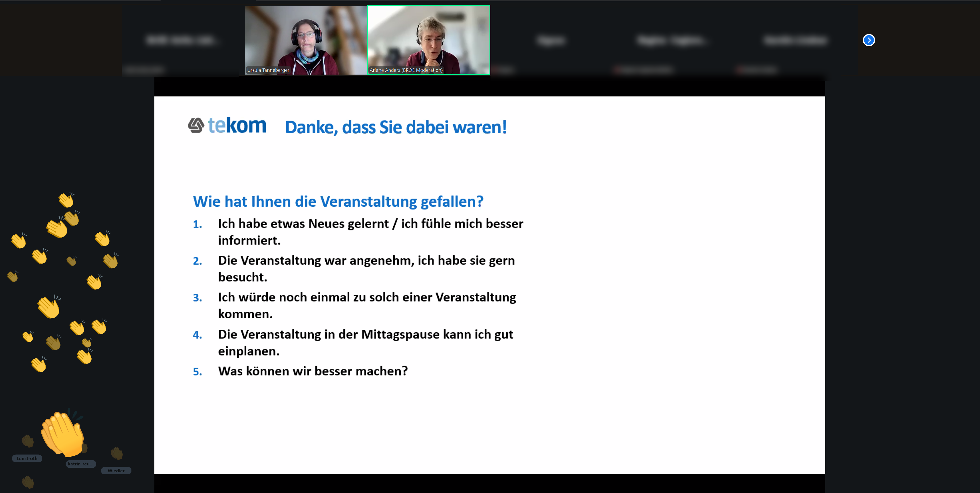
Task: Click the tekom logo on the slide
Action: pyautogui.click(x=227, y=126)
